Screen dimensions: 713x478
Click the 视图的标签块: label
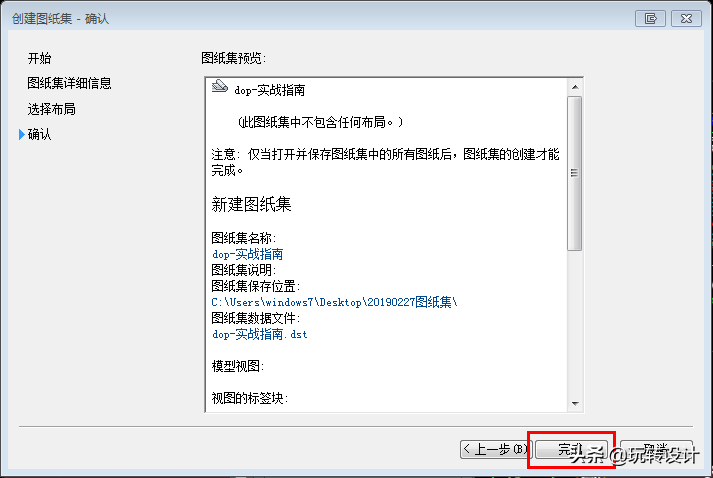coord(250,398)
